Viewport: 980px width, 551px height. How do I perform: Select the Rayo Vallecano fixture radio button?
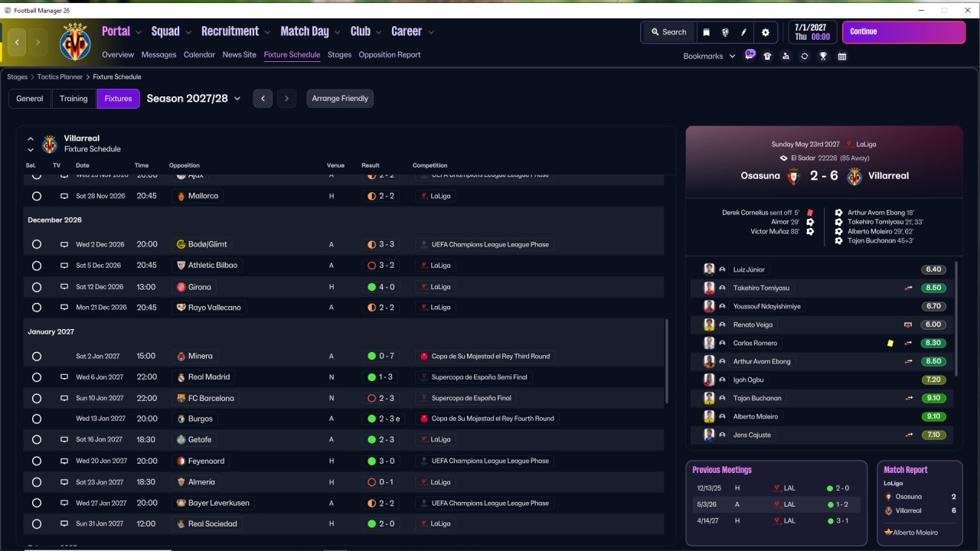click(x=36, y=308)
